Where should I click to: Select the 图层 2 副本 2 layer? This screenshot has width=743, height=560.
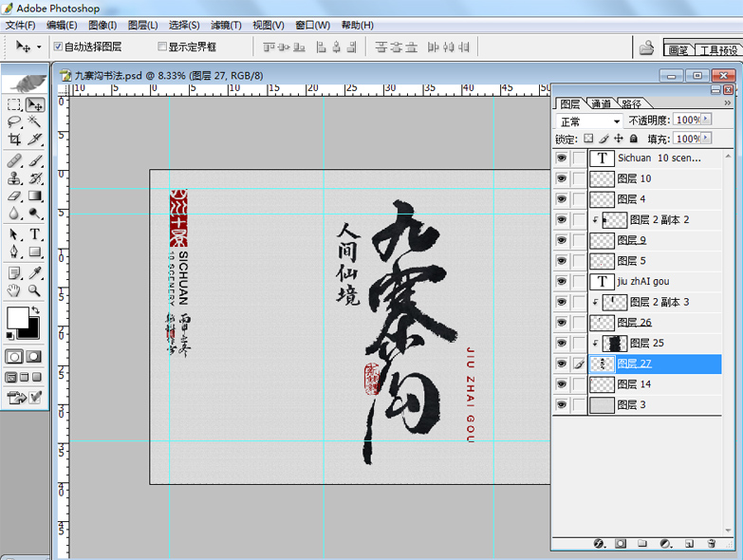656,220
